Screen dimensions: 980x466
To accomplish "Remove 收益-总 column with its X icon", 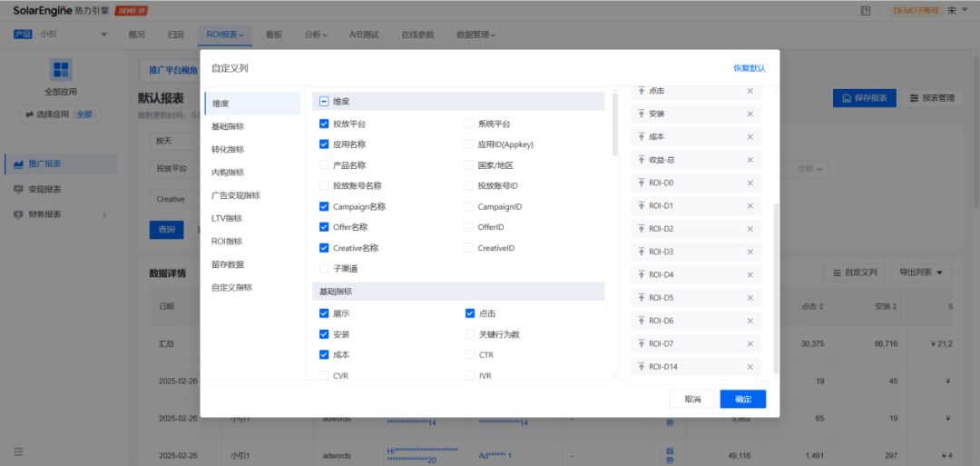I will pos(750,160).
